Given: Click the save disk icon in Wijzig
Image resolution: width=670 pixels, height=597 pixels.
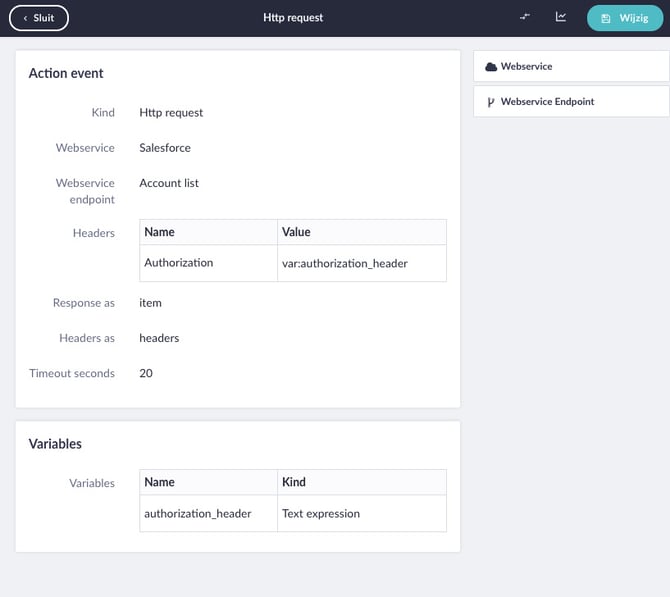Looking at the screenshot, I should (x=606, y=18).
